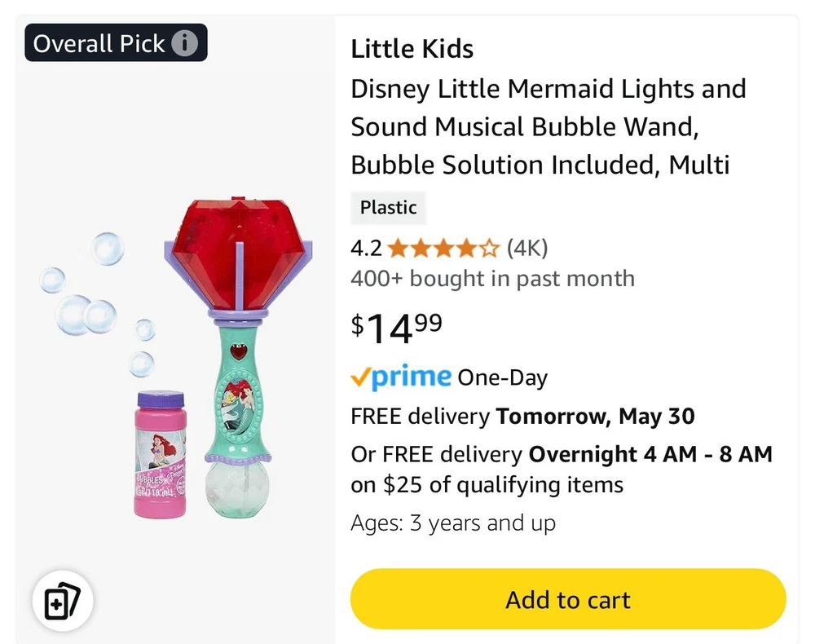The height and width of the screenshot is (644, 815).
Task: Click the $14.99 price
Action: click(x=397, y=328)
